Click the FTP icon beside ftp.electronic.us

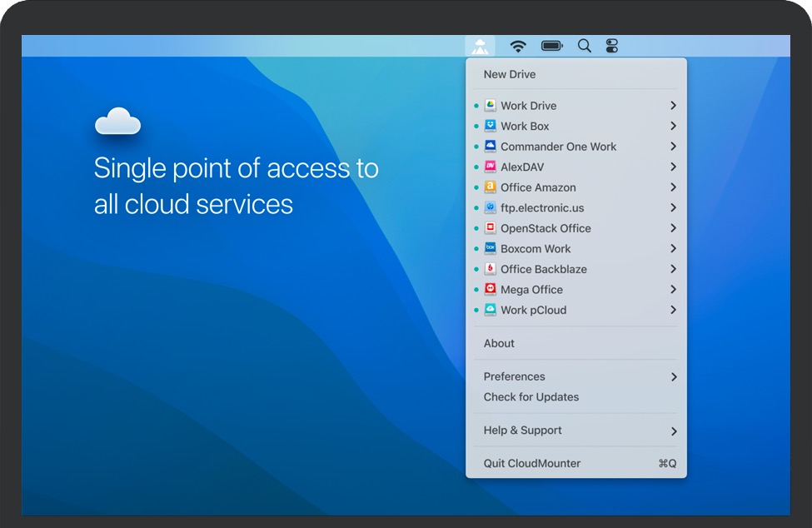pos(490,207)
